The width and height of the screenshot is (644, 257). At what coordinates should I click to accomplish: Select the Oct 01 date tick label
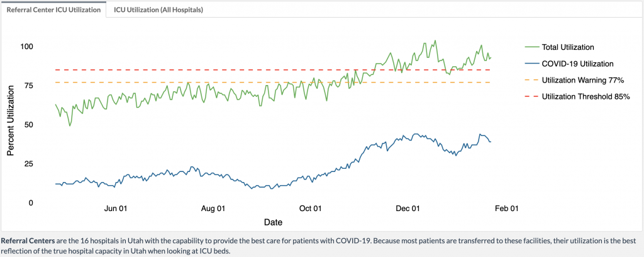tap(311, 208)
